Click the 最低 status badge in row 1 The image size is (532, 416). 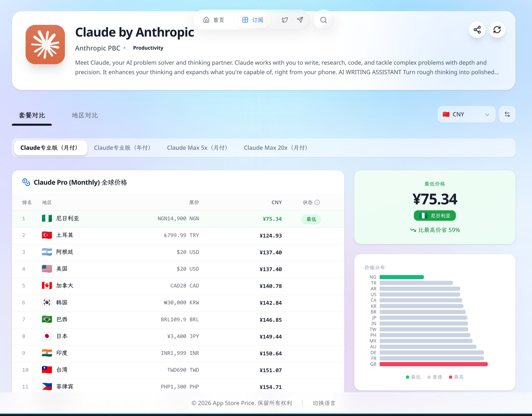311,219
